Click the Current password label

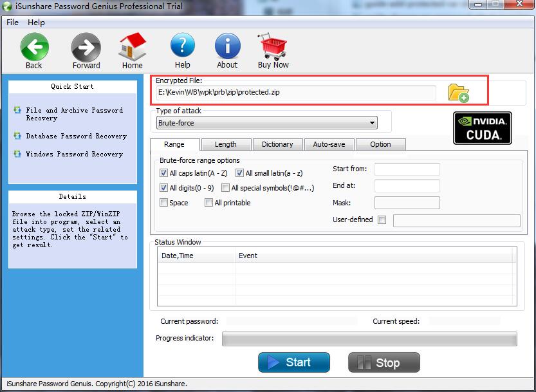(189, 321)
